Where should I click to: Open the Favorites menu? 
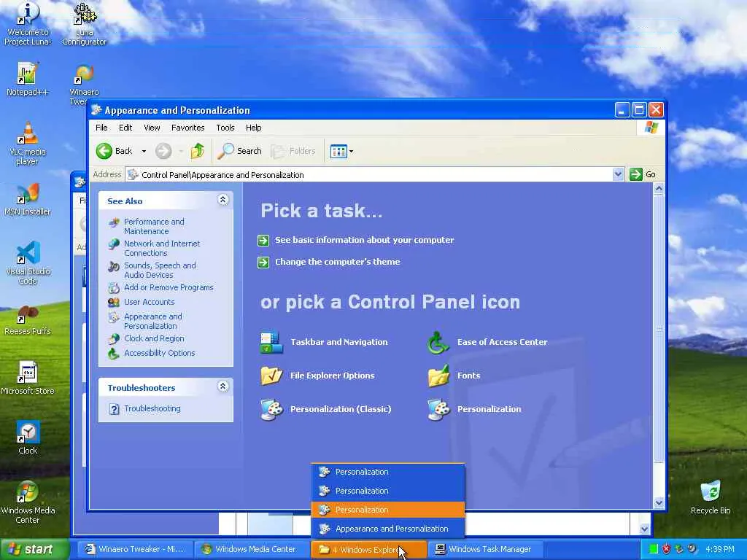pyautogui.click(x=187, y=128)
